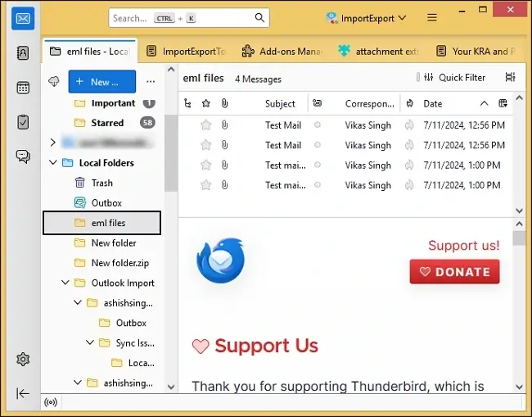Click the Thunderbird logo in preview
Image resolution: width=532 pixels, height=417 pixels.
(x=220, y=261)
